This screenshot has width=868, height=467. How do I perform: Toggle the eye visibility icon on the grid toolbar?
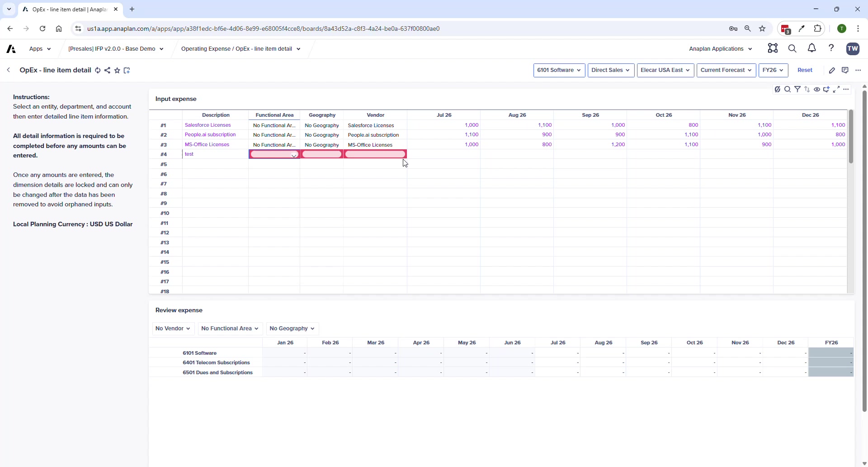pos(817,89)
